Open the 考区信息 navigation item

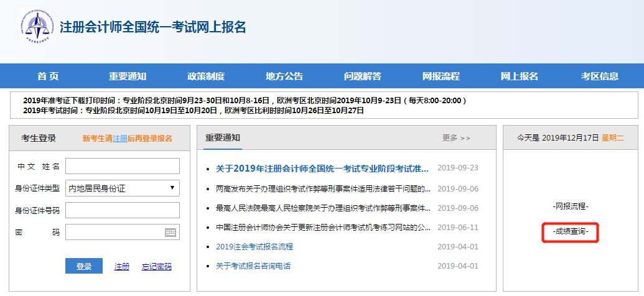pyautogui.click(x=600, y=76)
